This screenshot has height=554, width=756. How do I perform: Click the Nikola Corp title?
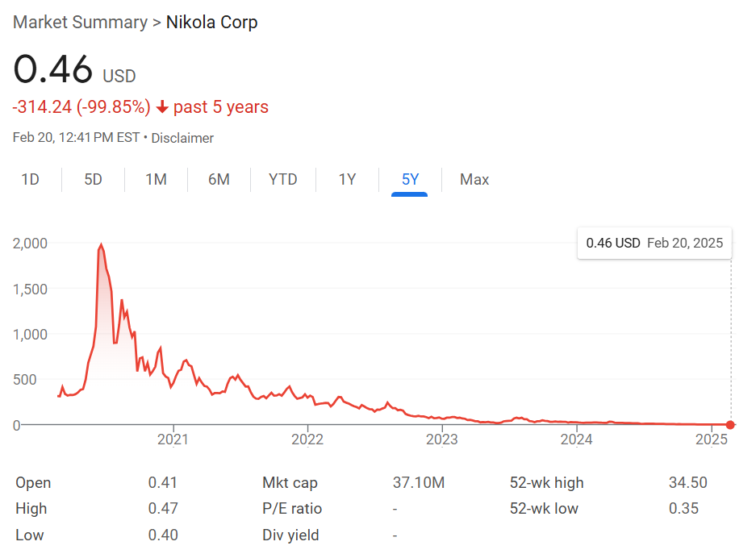click(211, 22)
